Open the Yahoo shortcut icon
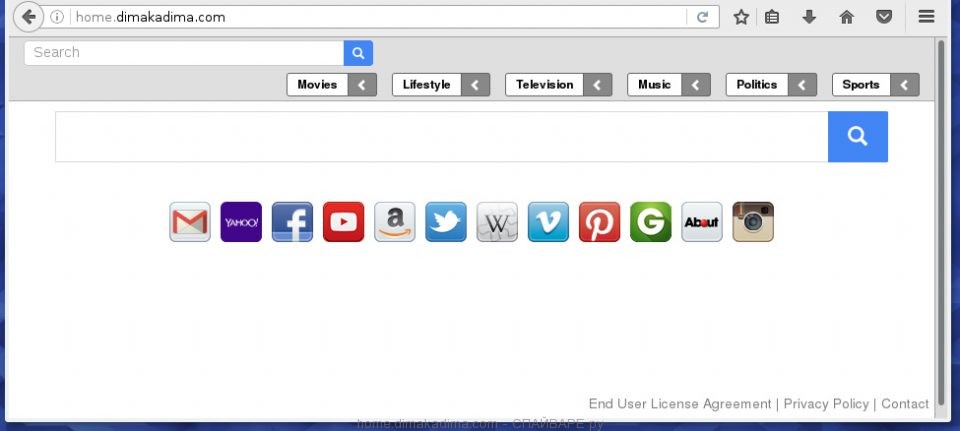The height and width of the screenshot is (431, 960). [x=241, y=222]
